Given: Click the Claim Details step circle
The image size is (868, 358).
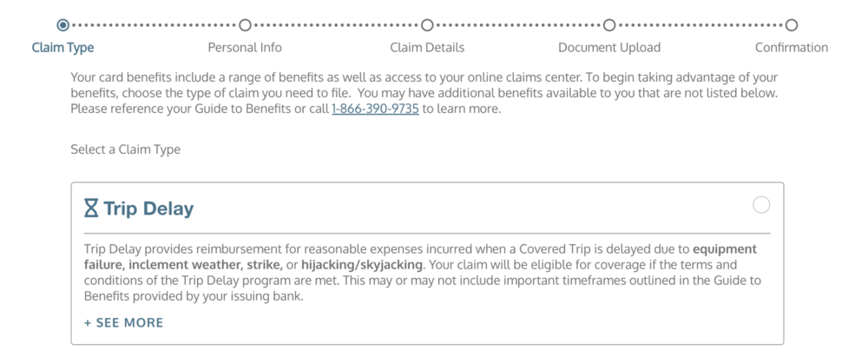Looking at the screenshot, I should (427, 24).
